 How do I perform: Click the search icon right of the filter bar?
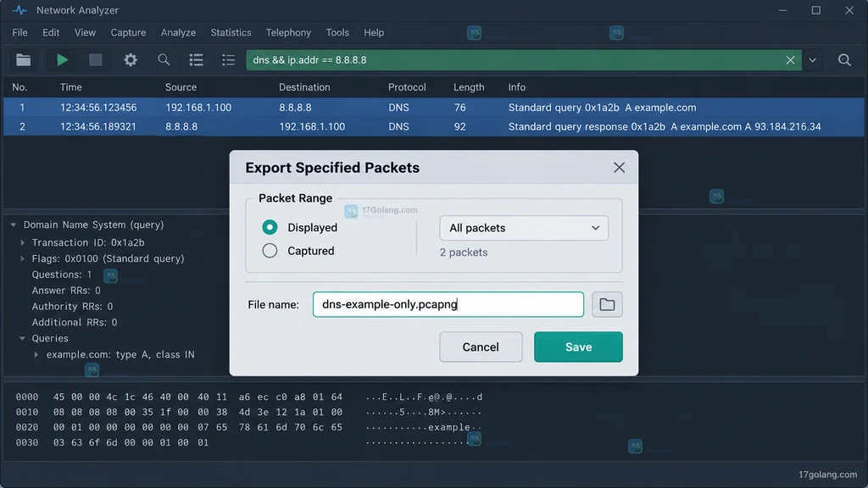tap(844, 60)
